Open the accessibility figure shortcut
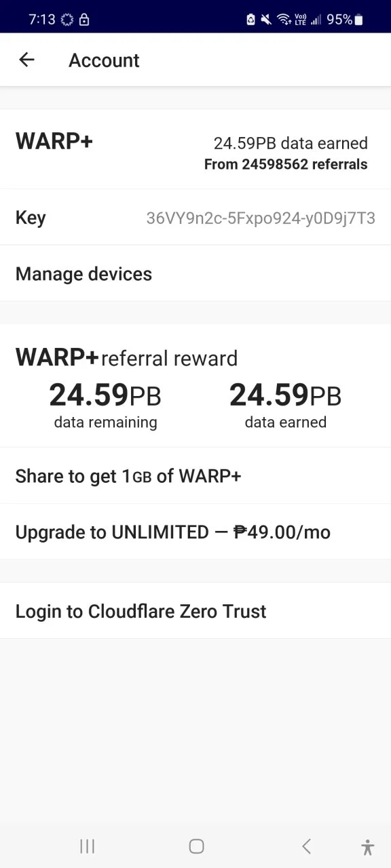The image size is (391, 868). pos(367,846)
